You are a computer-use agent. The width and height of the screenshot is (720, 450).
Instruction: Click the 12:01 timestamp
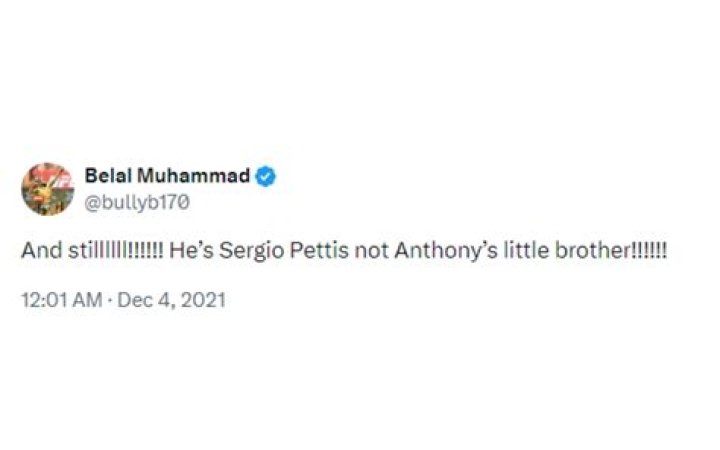click(x=41, y=299)
